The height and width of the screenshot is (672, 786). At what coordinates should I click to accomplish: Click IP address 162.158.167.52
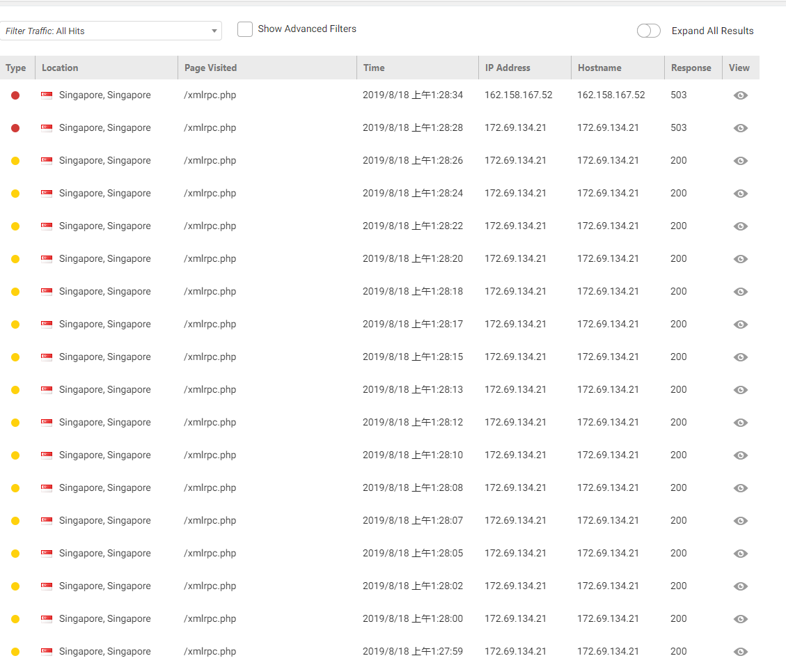pyautogui.click(x=518, y=95)
